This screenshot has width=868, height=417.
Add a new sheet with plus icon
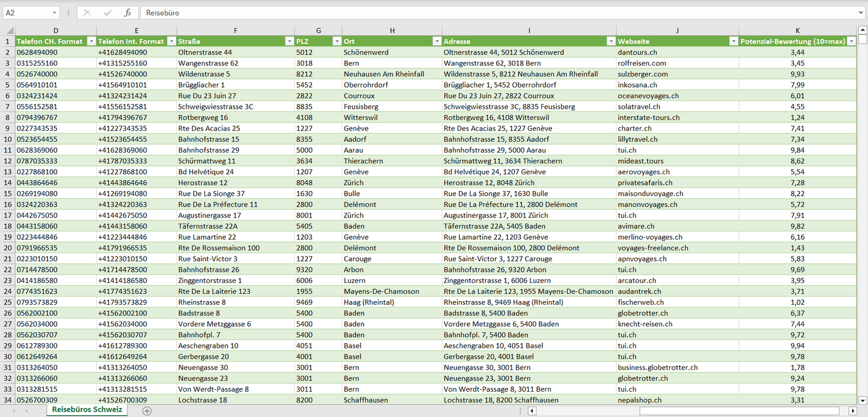click(x=147, y=411)
